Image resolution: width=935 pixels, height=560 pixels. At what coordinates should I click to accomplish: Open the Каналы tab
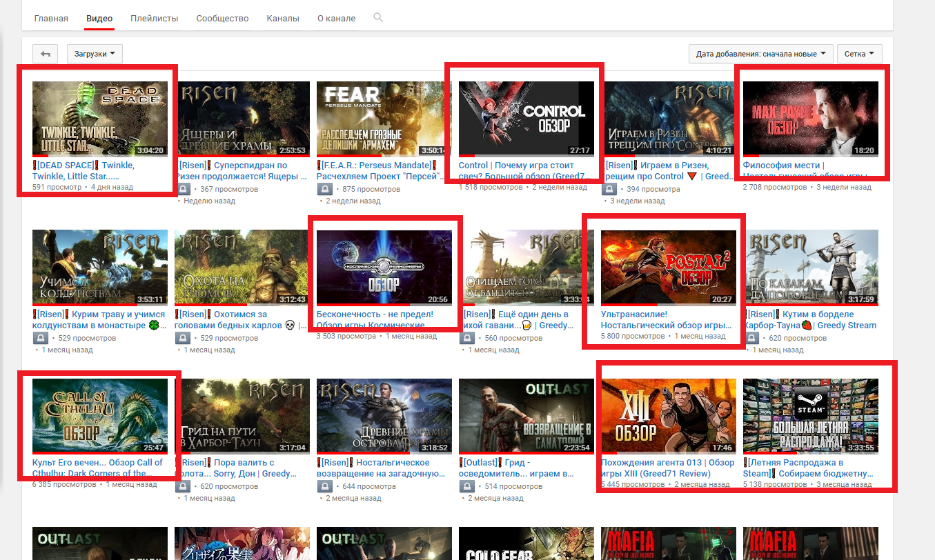[283, 19]
